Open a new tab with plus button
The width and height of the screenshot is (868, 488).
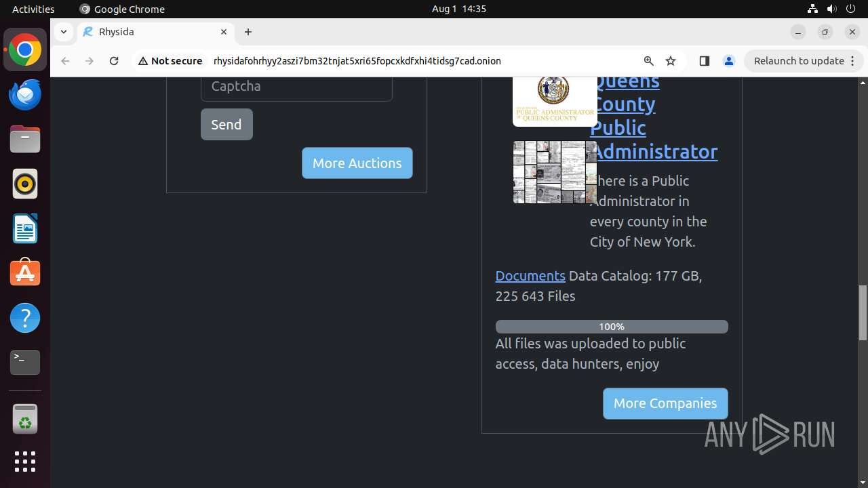click(248, 32)
